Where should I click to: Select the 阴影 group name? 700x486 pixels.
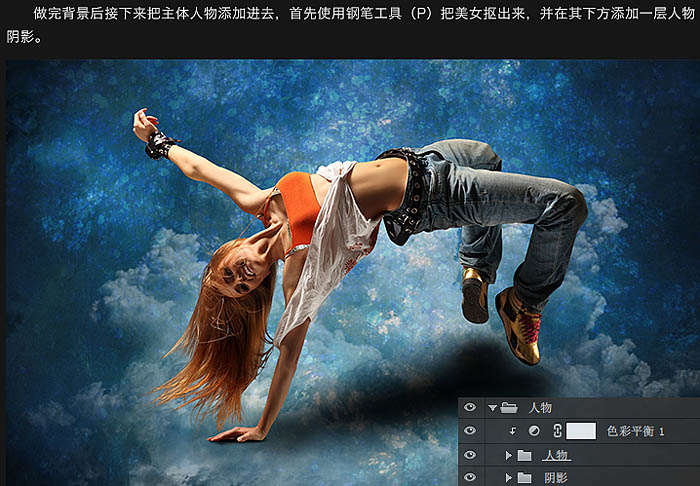tap(555, 477)
